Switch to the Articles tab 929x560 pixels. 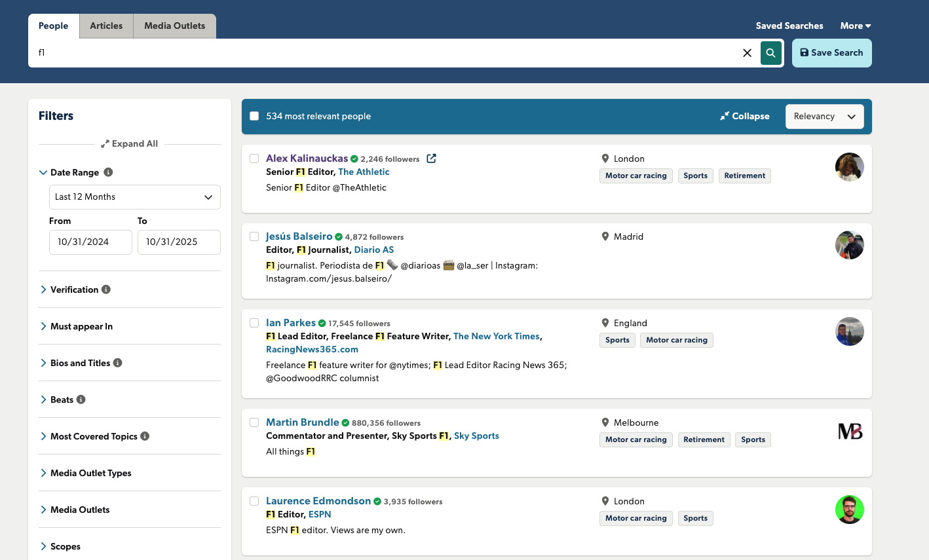[106, 26]
